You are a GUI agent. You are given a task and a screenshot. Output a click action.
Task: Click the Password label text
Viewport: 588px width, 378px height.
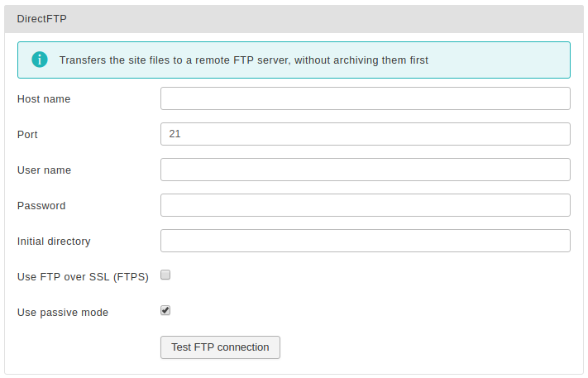(x=41, y=206)
